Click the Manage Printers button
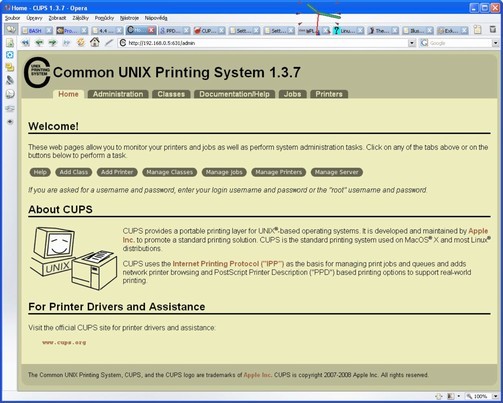 [x=279, y=172]
